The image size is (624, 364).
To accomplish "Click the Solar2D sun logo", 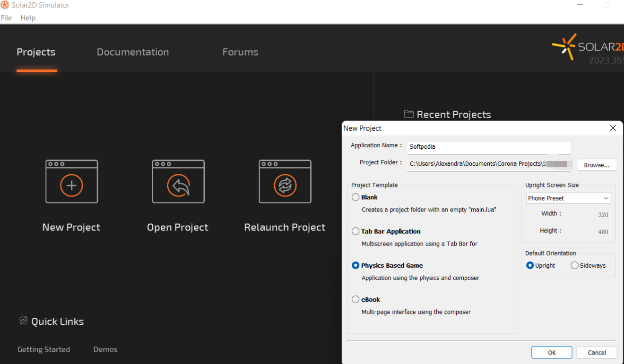I will pos(564,46).
